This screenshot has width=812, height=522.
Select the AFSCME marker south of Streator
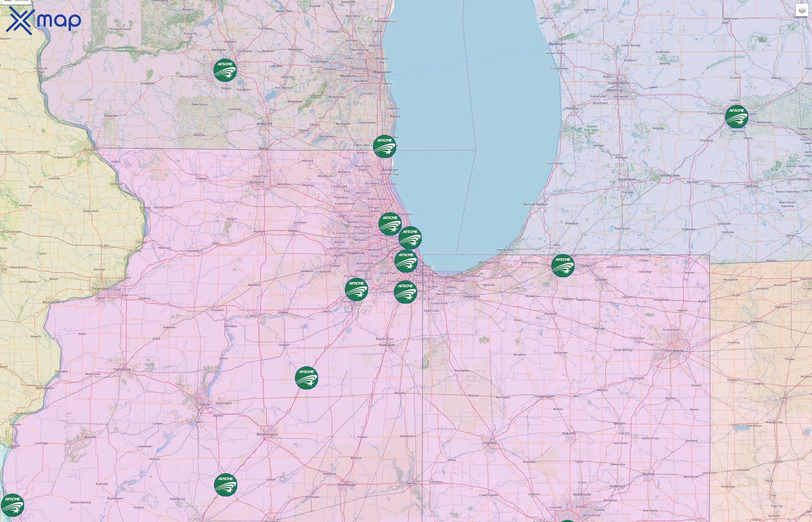click(x=306, y=378)
